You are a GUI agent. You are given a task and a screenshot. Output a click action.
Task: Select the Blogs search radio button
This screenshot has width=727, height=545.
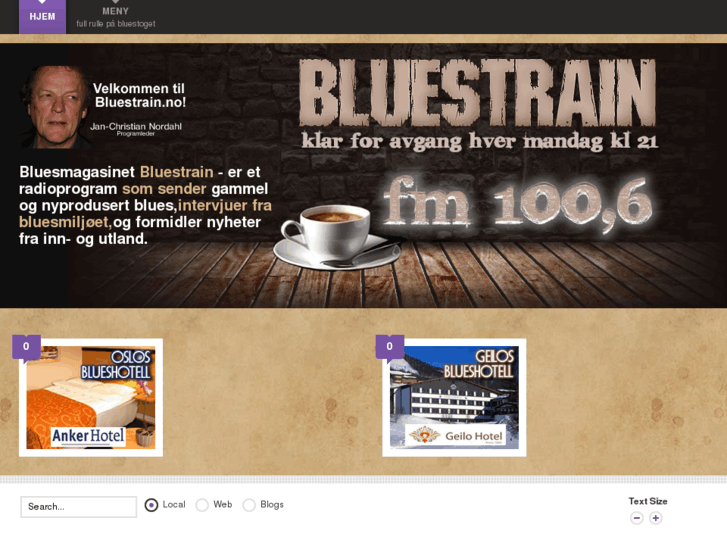point(249,505)
